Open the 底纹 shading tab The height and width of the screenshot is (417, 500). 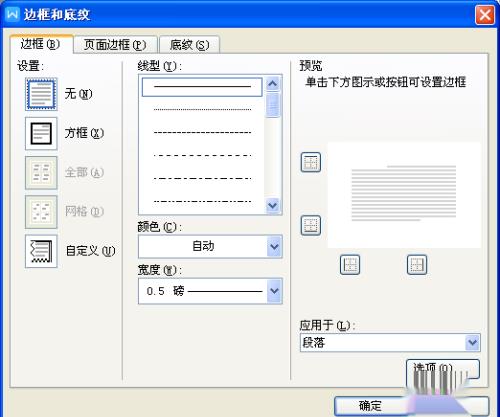(x=189, y=45)
